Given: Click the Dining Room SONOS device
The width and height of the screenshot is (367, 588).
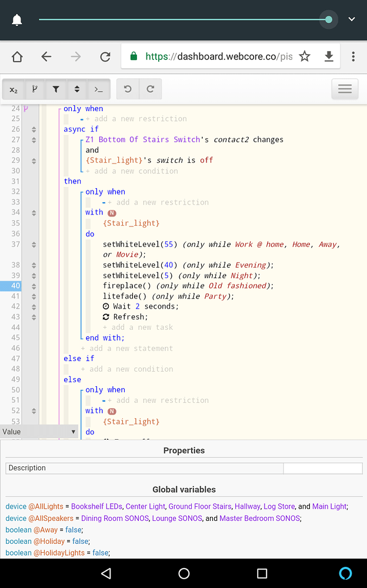Looking at the screenshot, I should click(115, 518).
